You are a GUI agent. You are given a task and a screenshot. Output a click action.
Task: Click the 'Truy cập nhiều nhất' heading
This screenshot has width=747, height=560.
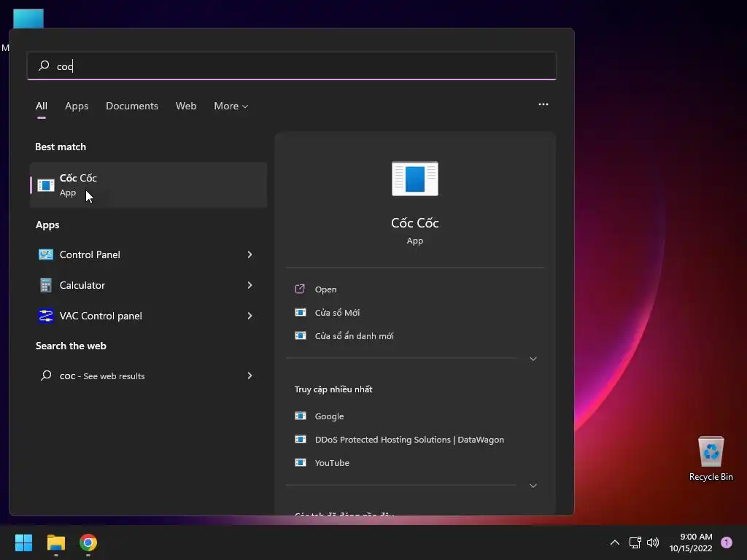(x=333, y=389)
